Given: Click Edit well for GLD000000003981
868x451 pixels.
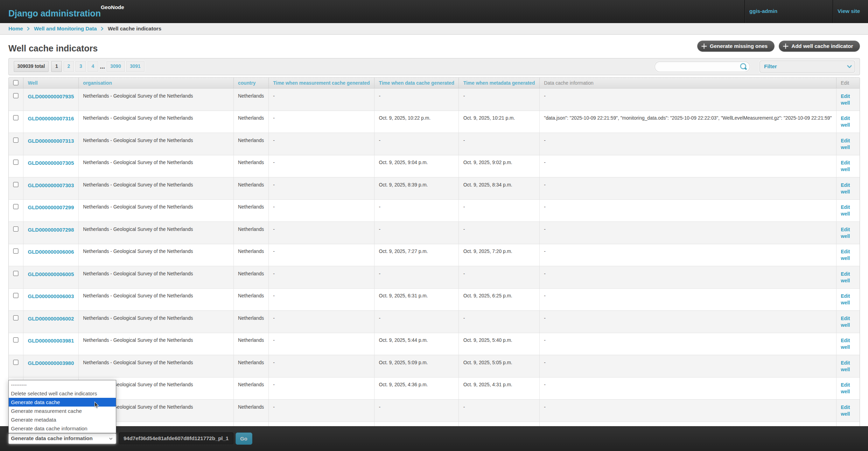Looking at the screenshot, I should click(845, 344).
